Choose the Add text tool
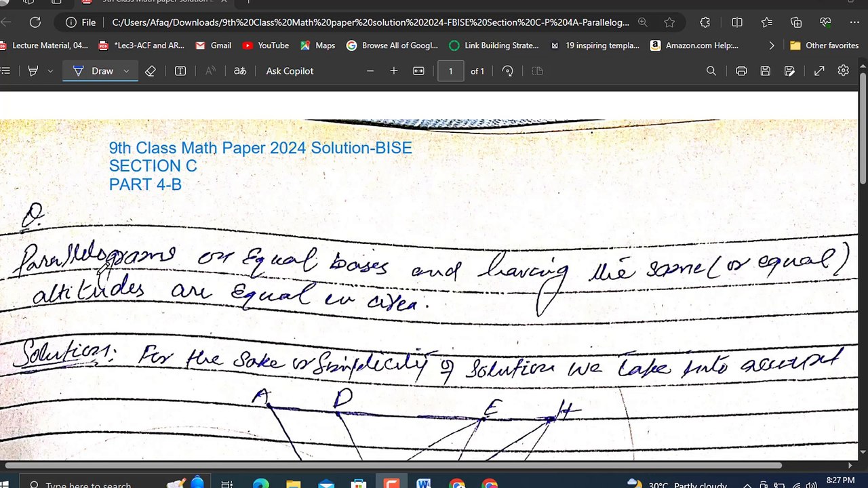 (180, 70)
